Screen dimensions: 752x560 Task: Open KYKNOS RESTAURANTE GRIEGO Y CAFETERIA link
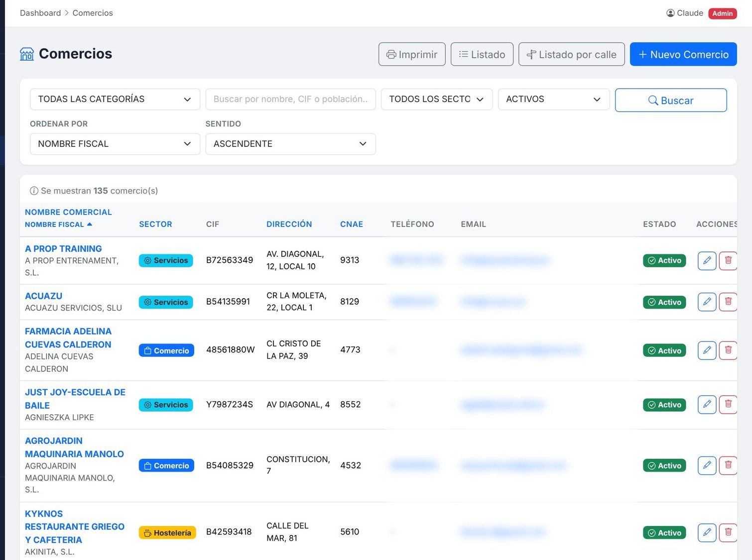coord(75,527)
